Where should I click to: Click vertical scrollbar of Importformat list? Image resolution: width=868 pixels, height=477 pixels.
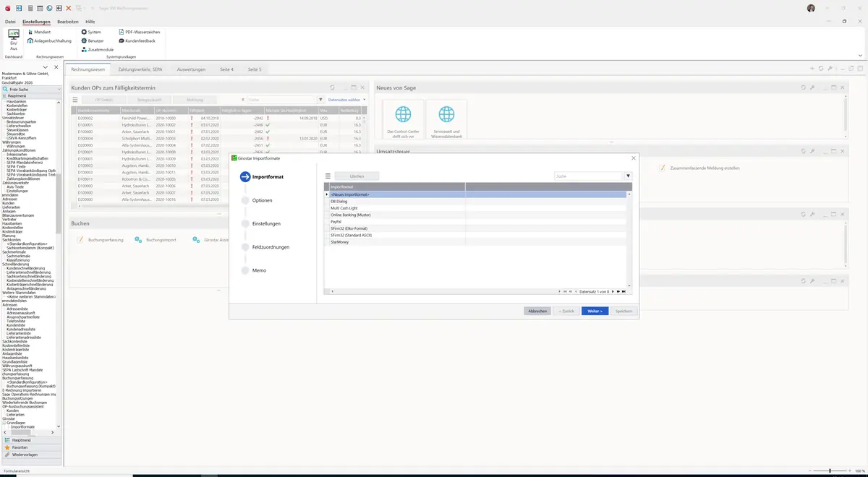click(629, 239)
